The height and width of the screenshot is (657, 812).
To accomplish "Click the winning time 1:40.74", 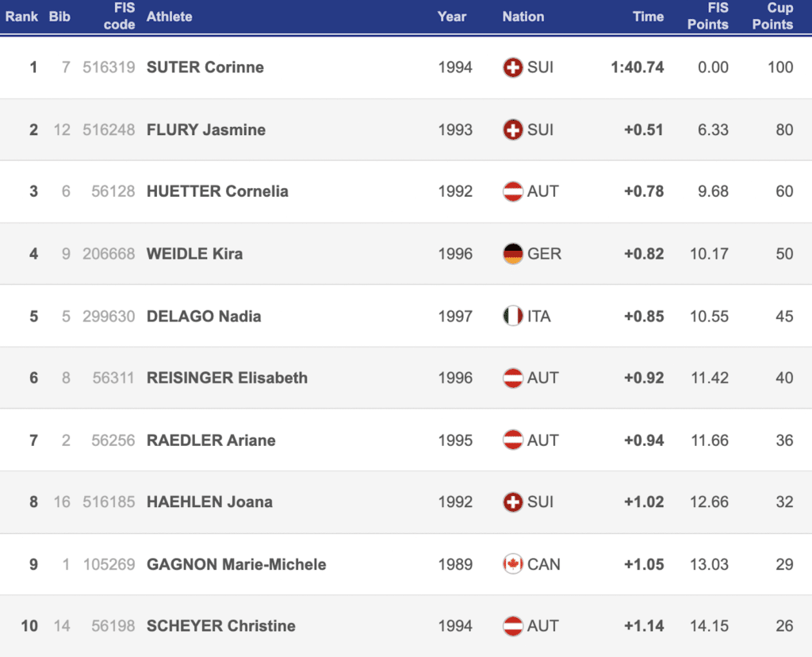I will 637,67.
